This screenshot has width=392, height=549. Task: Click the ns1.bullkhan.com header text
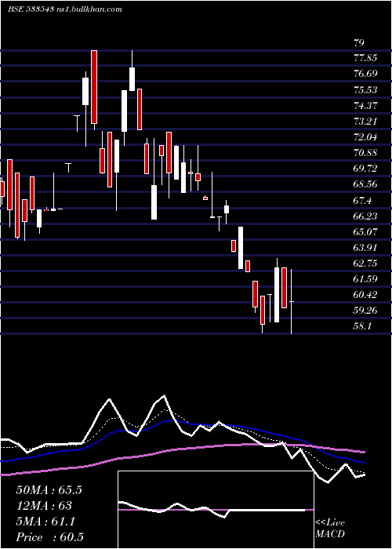tap(89, 9)
